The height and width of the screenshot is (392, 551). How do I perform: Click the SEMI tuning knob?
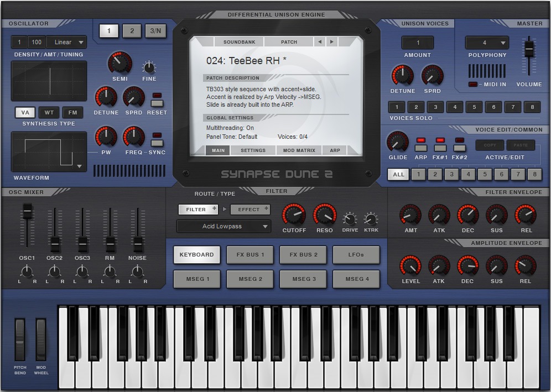119,64
